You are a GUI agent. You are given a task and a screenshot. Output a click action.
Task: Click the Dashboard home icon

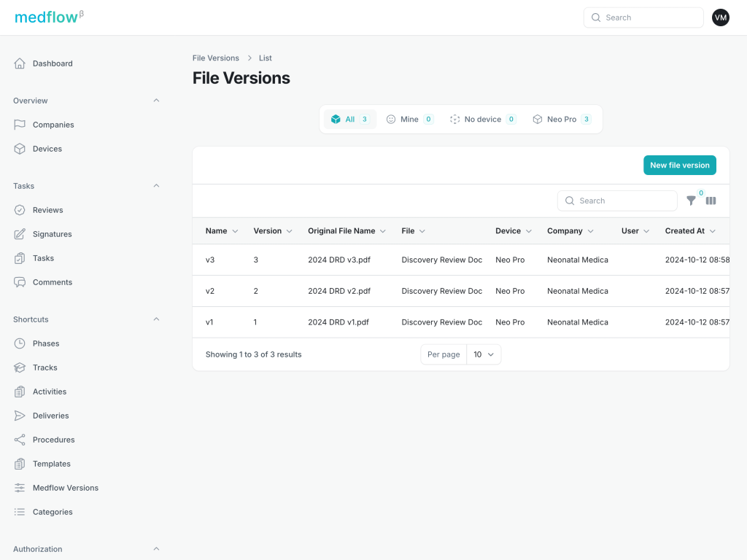click(20, 63)
